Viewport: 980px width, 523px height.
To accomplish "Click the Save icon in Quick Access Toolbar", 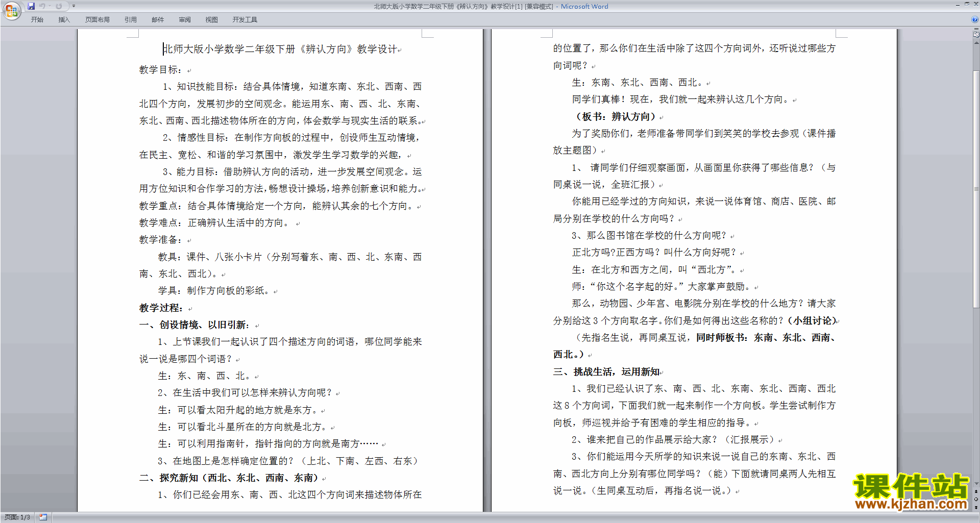I will click(31, 6).
